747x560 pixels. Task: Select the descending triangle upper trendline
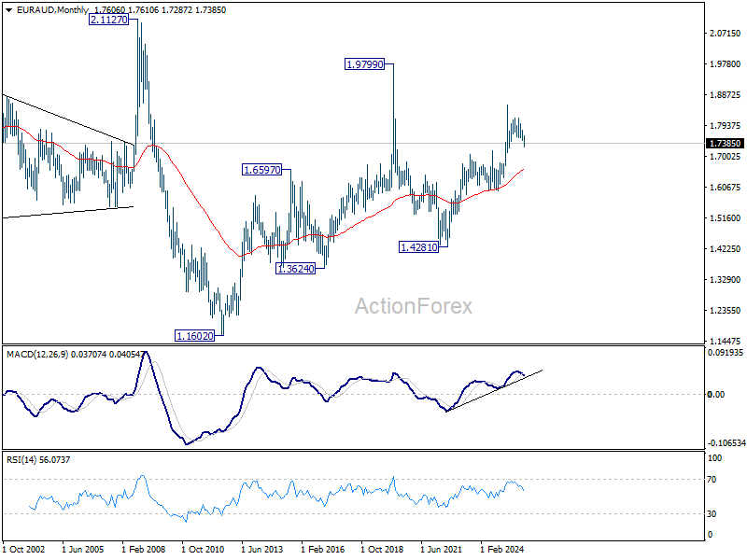pyautogui.click(x=69, y=120)
